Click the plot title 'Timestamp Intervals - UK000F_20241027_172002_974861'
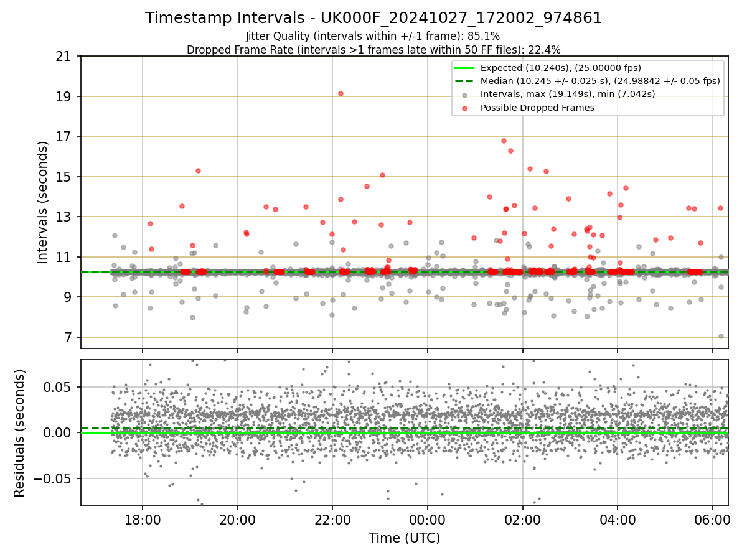The width and height of the screenshot is (747, 560). pos(374,18)
